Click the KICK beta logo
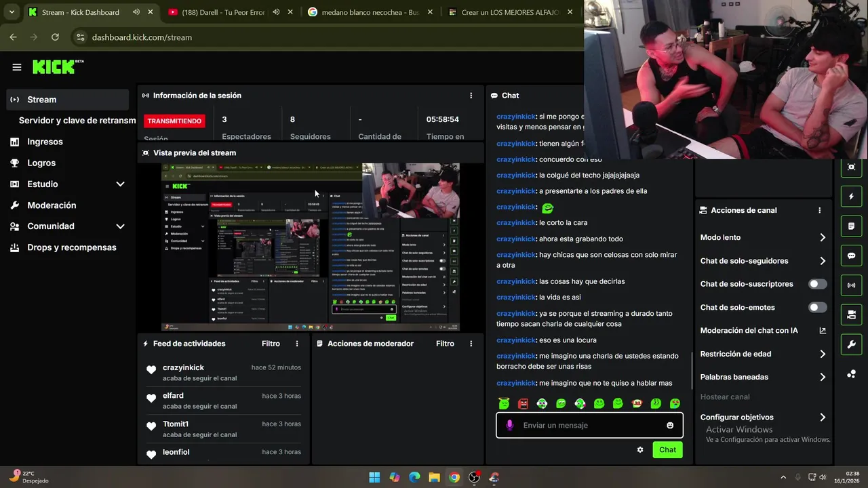Viewport: 868px width, 488px height. pos(58,66)
